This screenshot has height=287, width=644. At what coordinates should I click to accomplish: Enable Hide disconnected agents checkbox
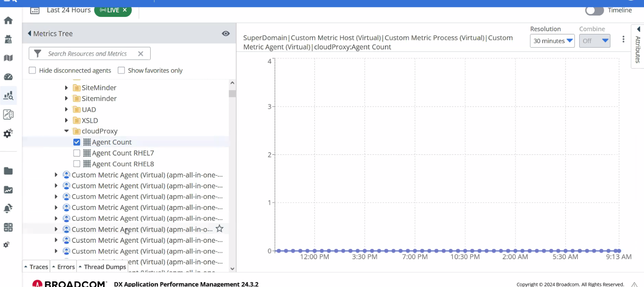pos(32,70)
